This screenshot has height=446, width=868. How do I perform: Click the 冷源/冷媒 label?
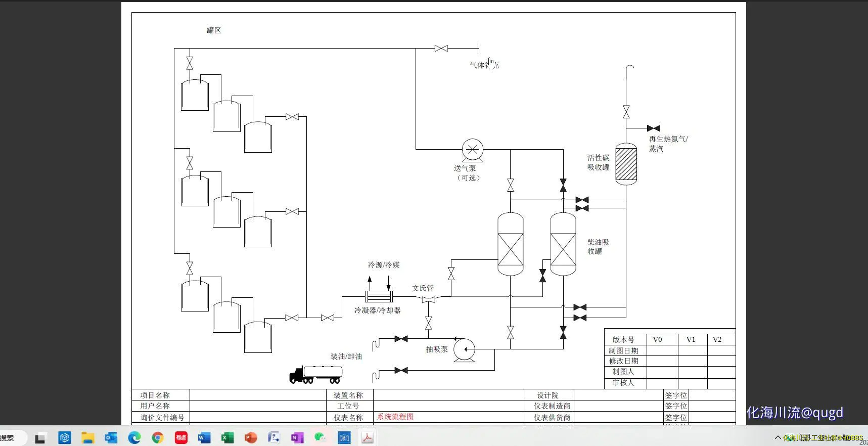click(384, 265)
